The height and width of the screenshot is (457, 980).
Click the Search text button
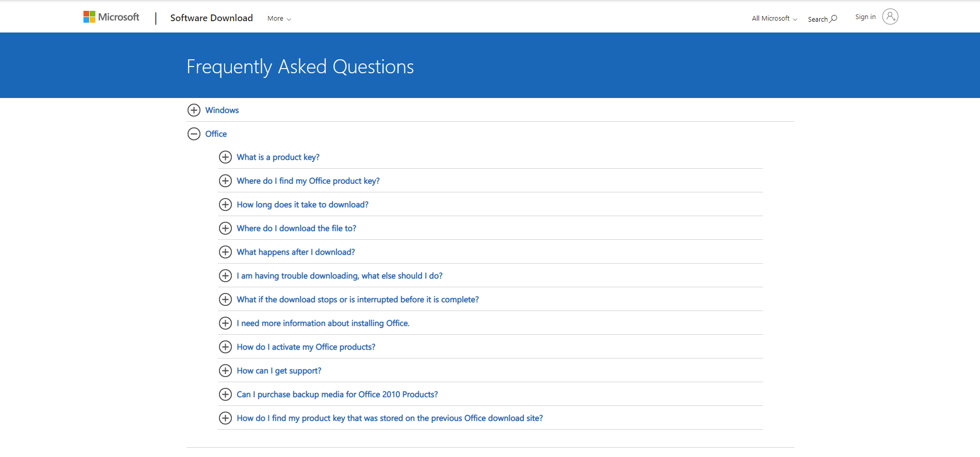click(818, 19)
